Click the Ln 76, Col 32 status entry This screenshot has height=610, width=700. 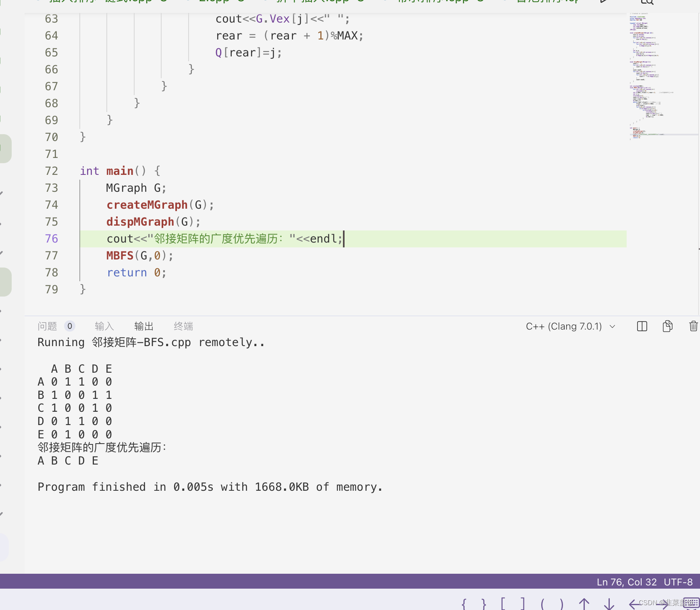coord(627,582)
